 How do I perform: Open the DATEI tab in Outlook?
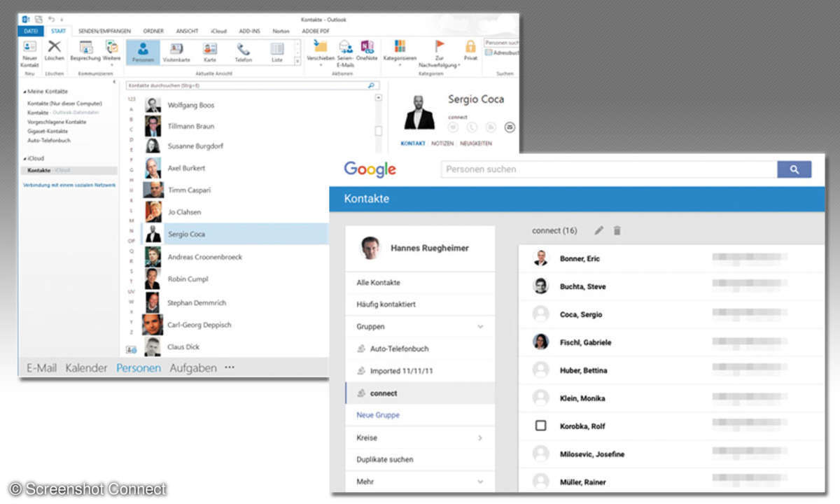pyautogui.click(x=31, y=31)
